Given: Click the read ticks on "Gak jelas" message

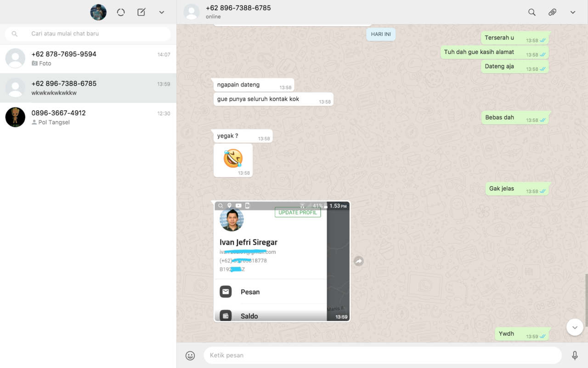Looking at the screenshot, I should [543, 191].
